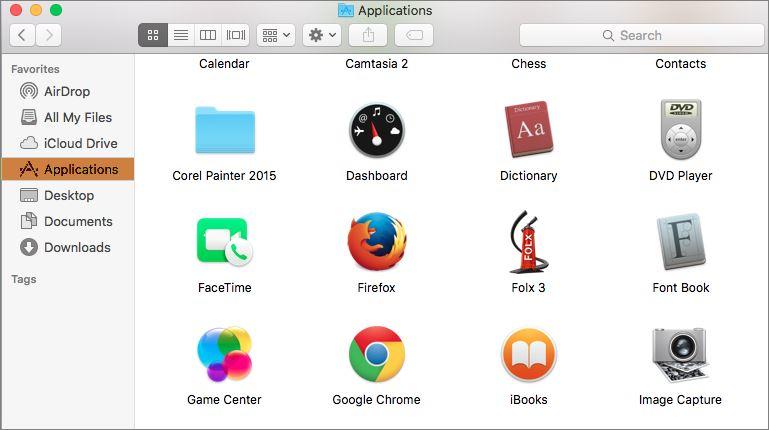This screenshot has width=769, height=430.
Task: Select the Font Book app icon
Action: 681,242
